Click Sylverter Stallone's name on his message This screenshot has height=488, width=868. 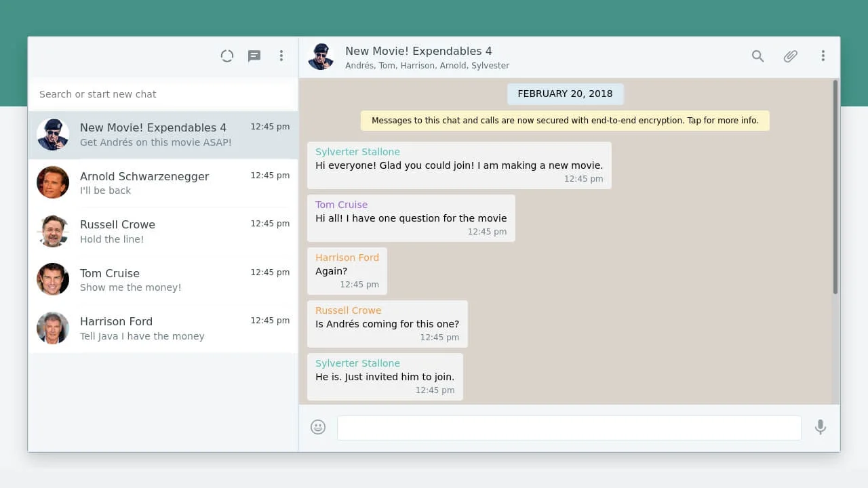[357, 151]
